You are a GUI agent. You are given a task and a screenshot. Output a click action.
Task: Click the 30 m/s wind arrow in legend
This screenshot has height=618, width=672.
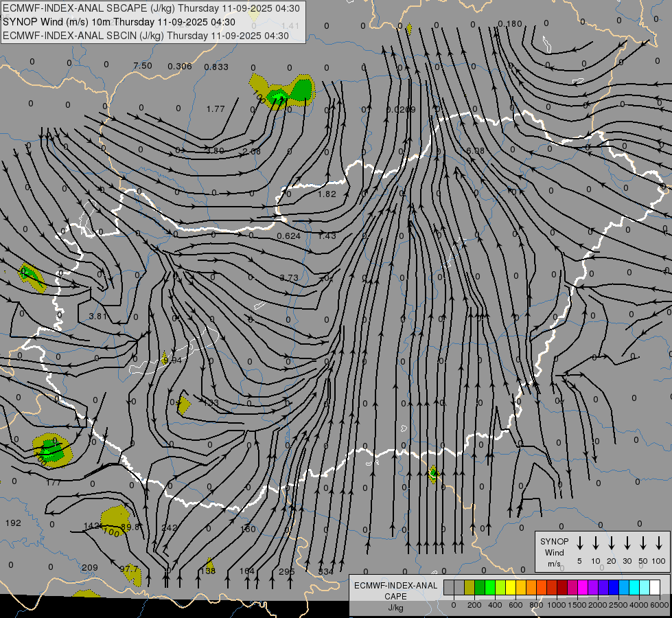point(627,543)
